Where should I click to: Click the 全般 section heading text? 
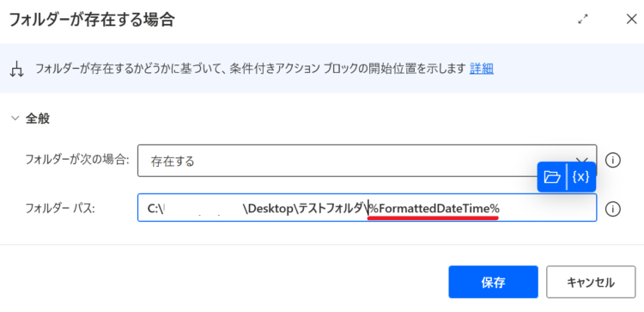pos(38,119)
